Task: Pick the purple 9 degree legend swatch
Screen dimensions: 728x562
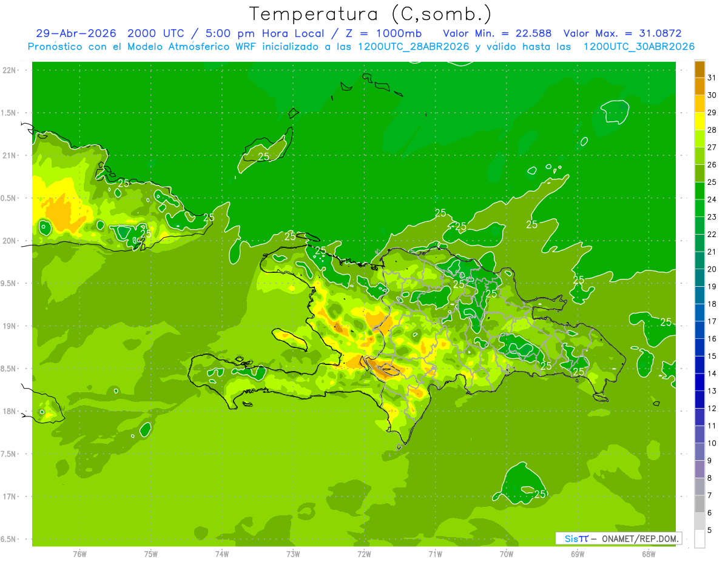Action: [699, 452]
